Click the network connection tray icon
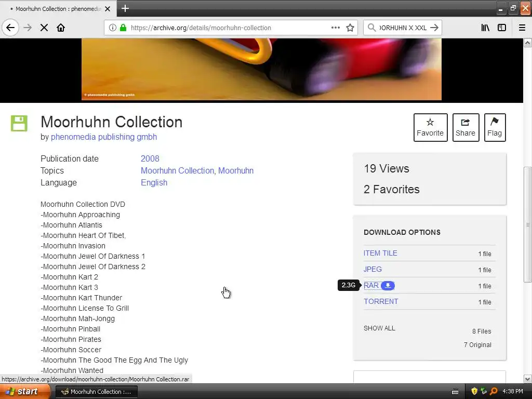This screenshot has width=532, height=399. click(x=484, y=392)
